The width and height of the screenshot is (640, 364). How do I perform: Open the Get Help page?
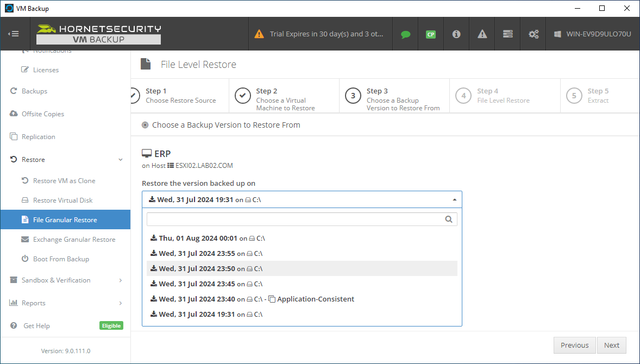tap(37, 325)
